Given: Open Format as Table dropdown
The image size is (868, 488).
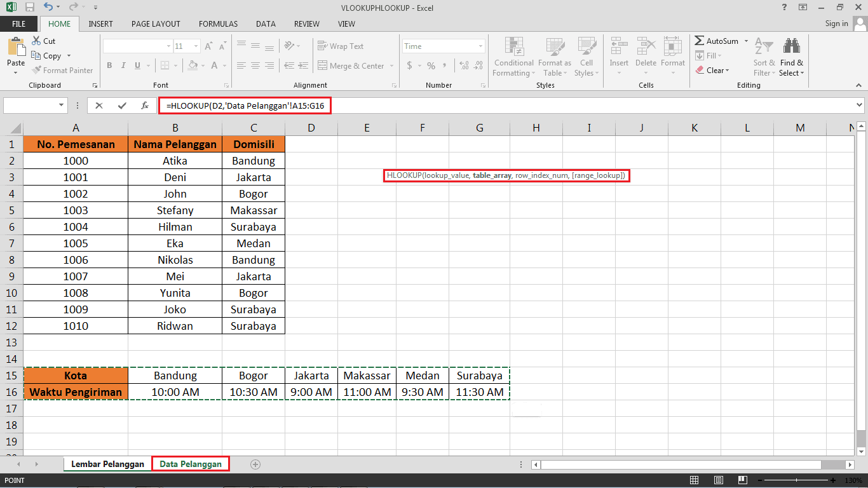Looking at the screenshot, I should [554, 56].
